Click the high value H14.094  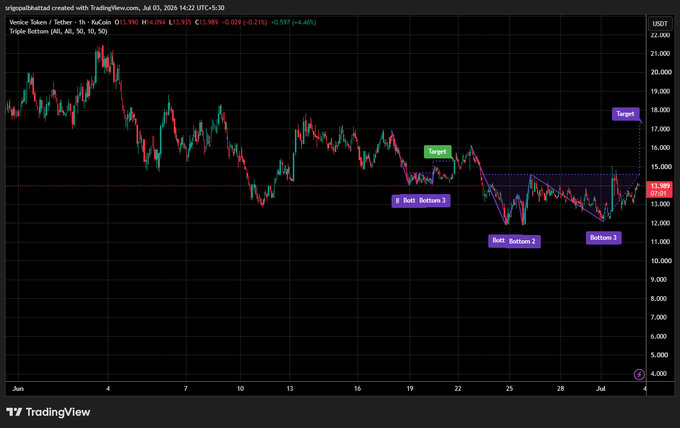pos(154,22)
